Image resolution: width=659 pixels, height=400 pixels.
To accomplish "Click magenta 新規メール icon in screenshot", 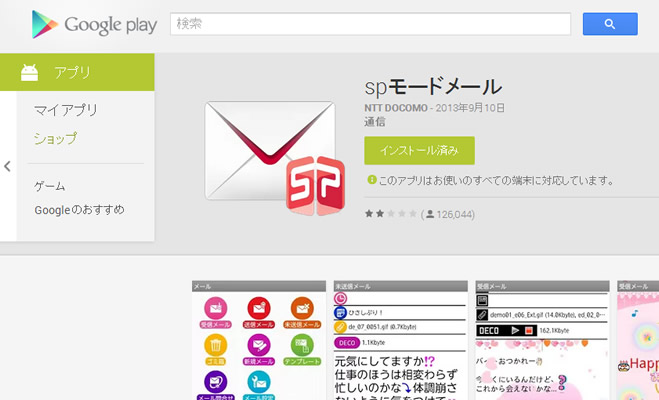I will [x=259, y=349].
